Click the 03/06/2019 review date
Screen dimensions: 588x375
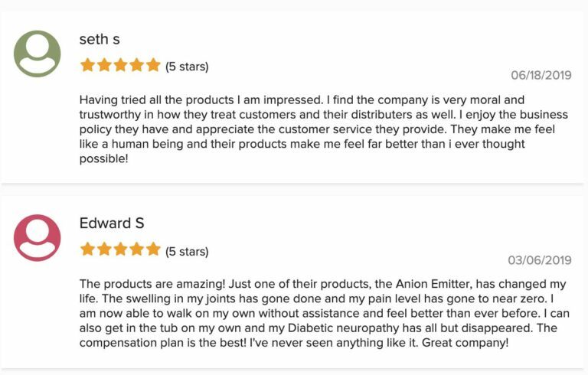point(540,260)
